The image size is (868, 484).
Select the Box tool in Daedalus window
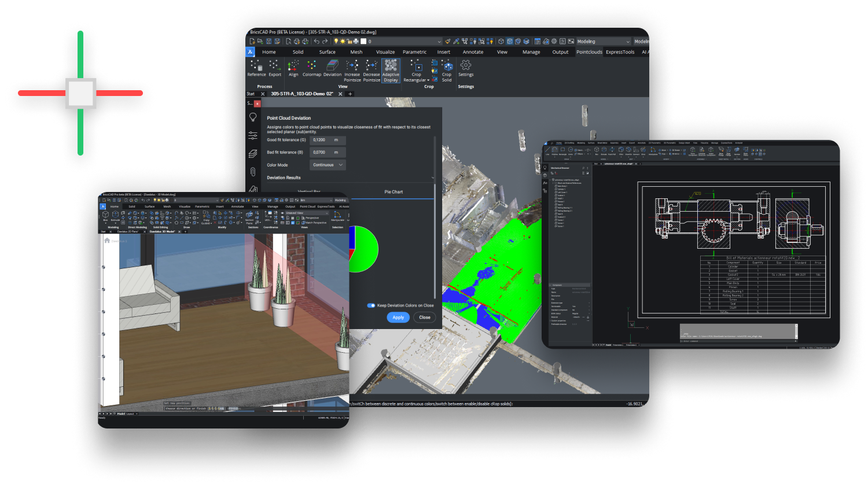105,216
